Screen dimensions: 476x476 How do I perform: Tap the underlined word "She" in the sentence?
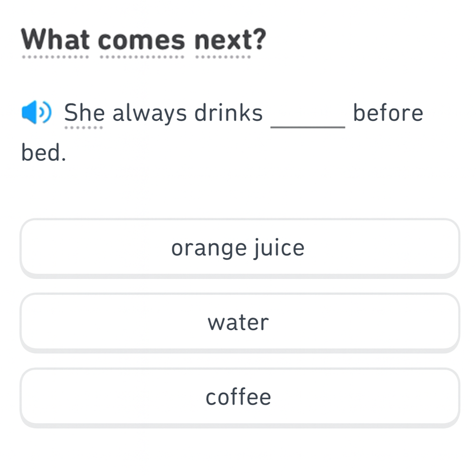[x=84, y=113]
